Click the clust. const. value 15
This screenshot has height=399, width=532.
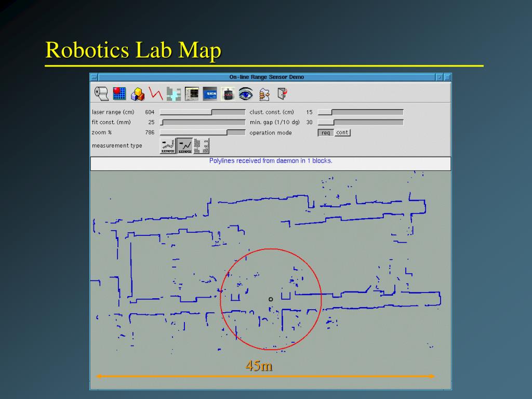[309, 112]
